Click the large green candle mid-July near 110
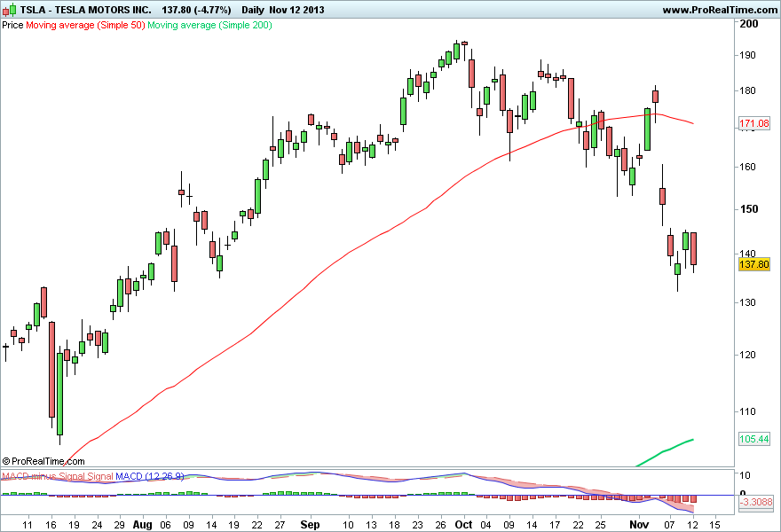The image size is (781, 532). coord(59,394)
